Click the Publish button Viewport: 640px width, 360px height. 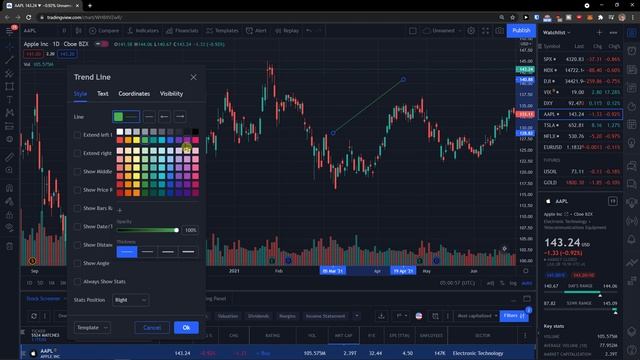(521, 31)
